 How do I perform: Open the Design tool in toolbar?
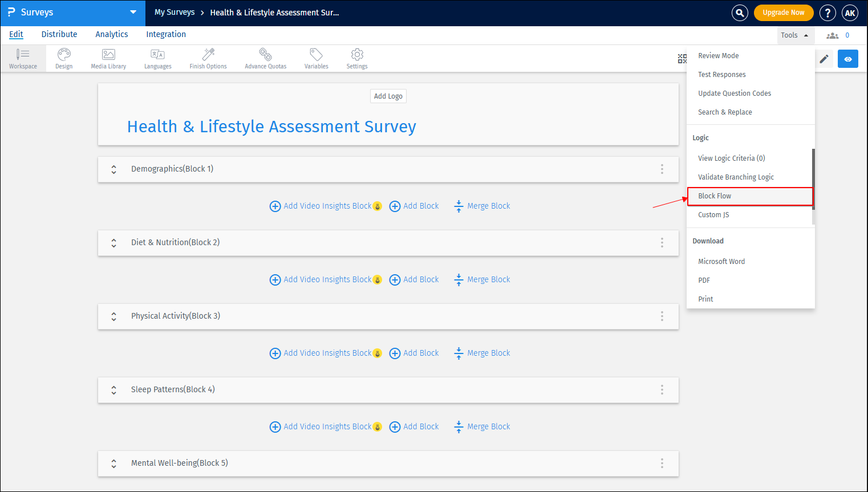pos(63,58)
